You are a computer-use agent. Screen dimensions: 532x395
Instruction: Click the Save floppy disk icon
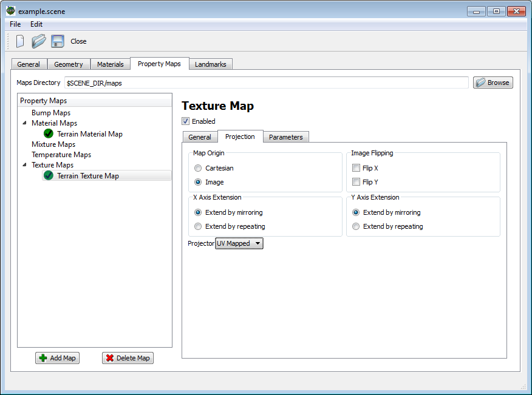58,41
